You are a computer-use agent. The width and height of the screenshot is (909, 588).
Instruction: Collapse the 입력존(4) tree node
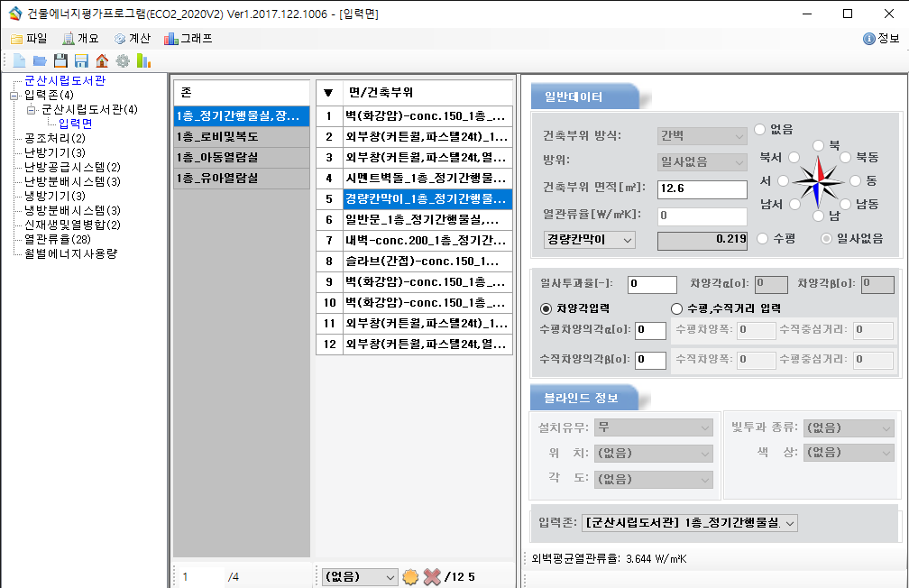14,96
